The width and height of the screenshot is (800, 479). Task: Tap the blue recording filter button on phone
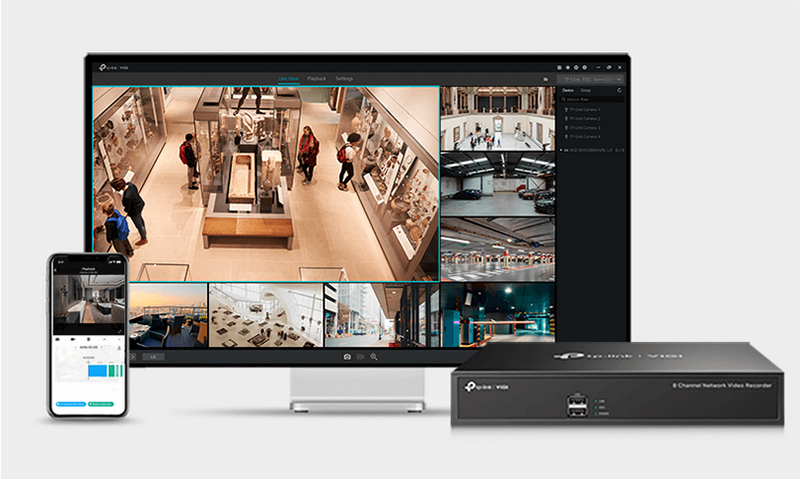(70, 404)
